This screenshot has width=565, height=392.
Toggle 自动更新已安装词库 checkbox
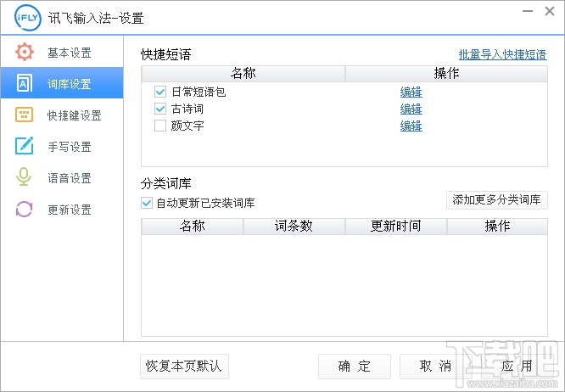(x=147, y=203)
